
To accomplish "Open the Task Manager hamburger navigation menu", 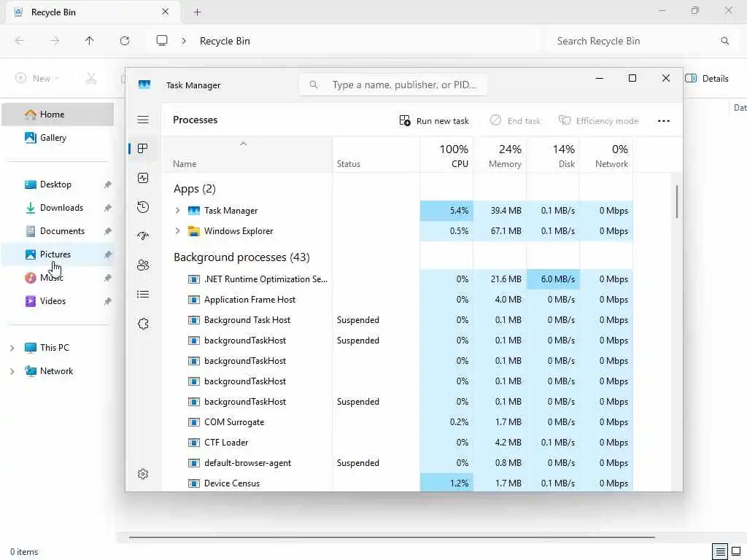I will (x=143, y=120).
